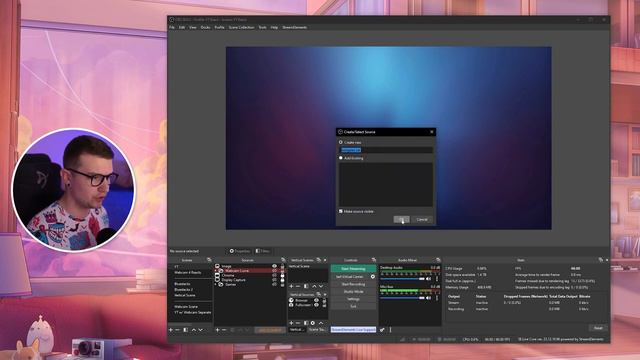This screenshot has width=640, height=360.
Task: Open the File menu
Action: (172, 27)
